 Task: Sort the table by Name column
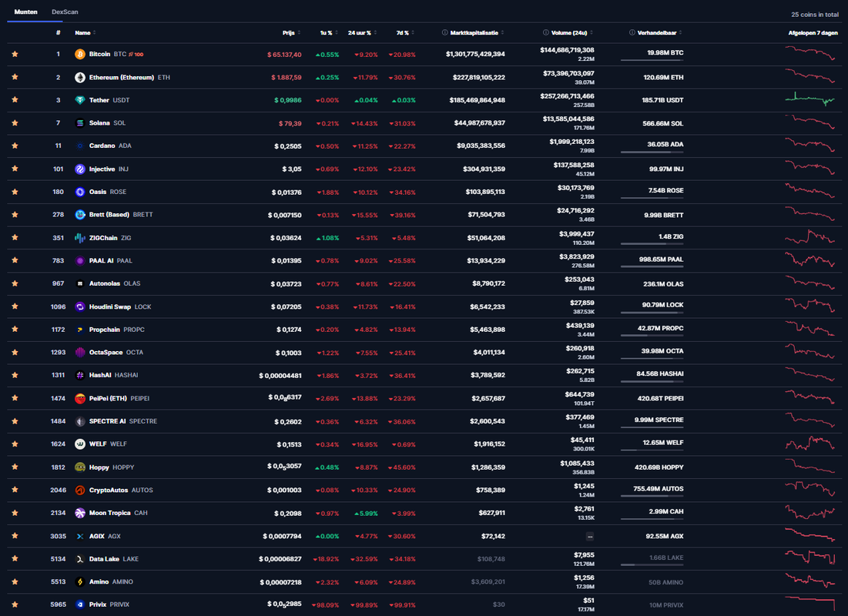tap(85, 33)
